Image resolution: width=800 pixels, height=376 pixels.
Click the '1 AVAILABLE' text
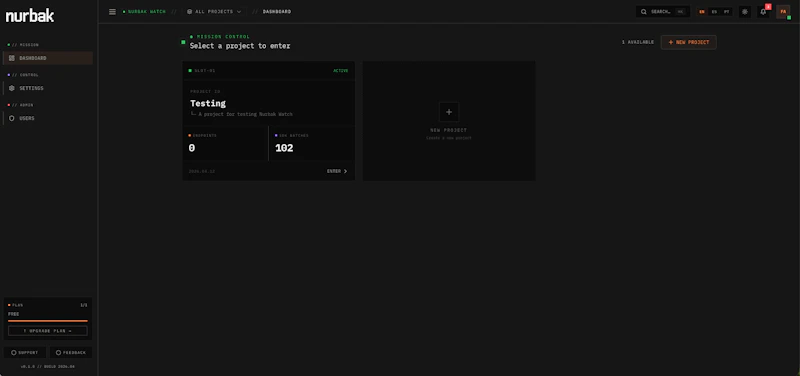pyautogui.click(x=638, y=42)
